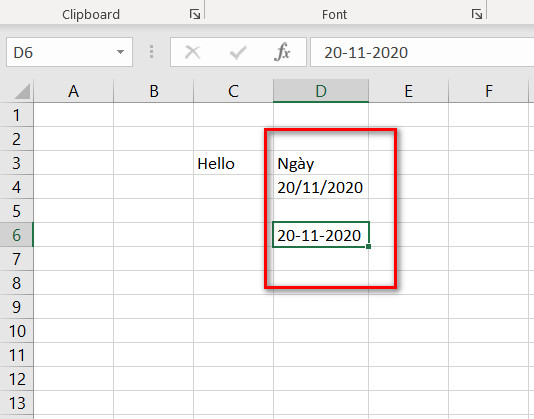Select column D header

coord(321,91)
